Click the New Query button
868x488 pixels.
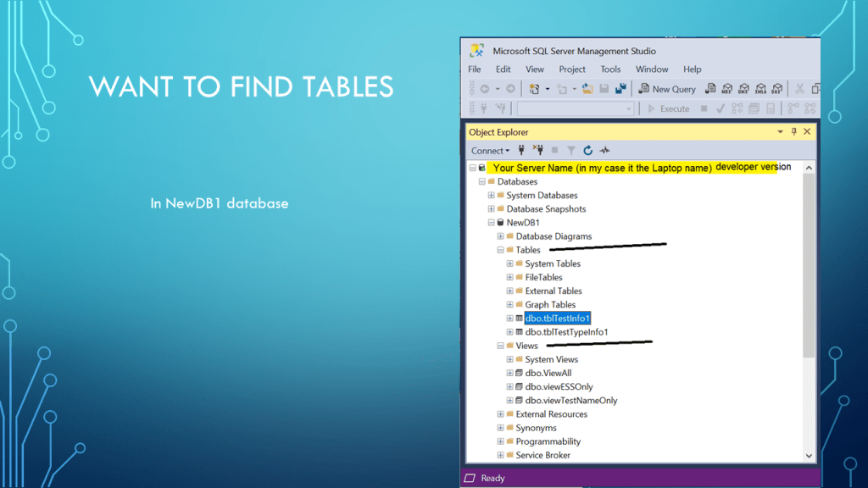667,89
